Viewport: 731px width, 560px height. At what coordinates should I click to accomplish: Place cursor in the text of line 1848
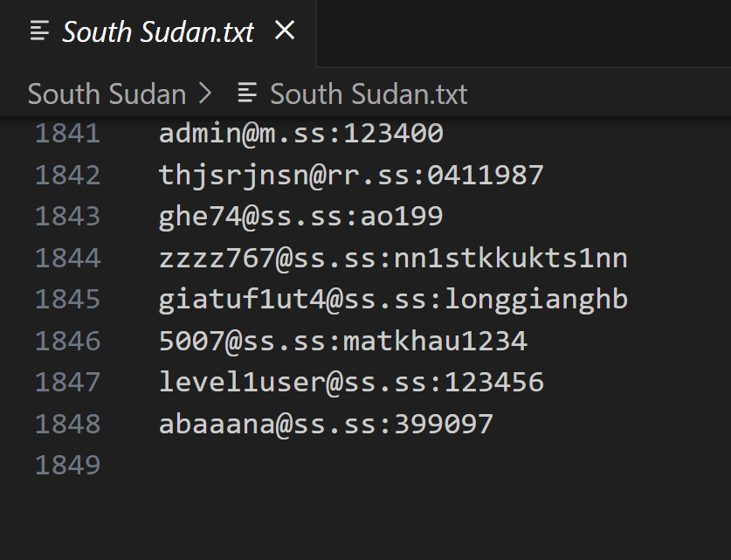point(326,424)
